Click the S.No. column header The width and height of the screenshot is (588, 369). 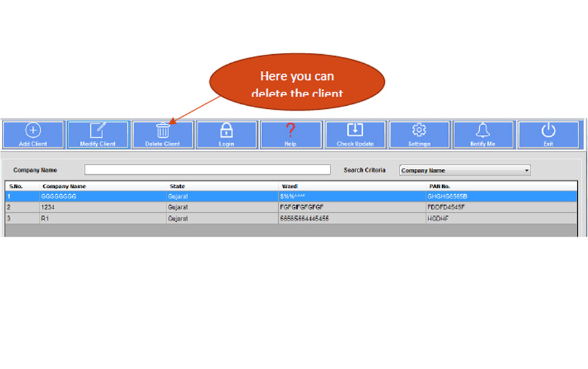pyautogui.click(x=16, y=186)
